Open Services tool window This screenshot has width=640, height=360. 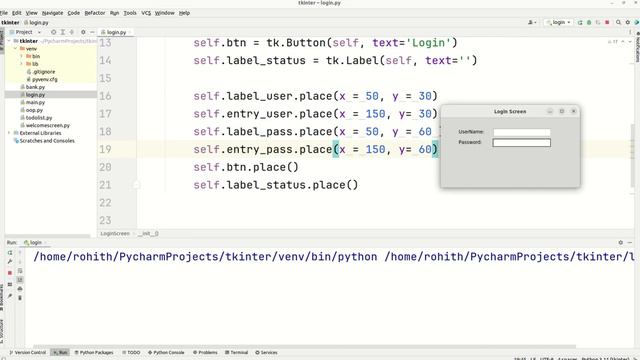266,352
